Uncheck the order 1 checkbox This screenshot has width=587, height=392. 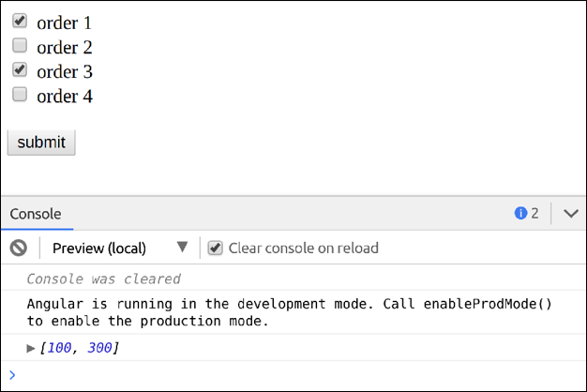tap(20, 21)
